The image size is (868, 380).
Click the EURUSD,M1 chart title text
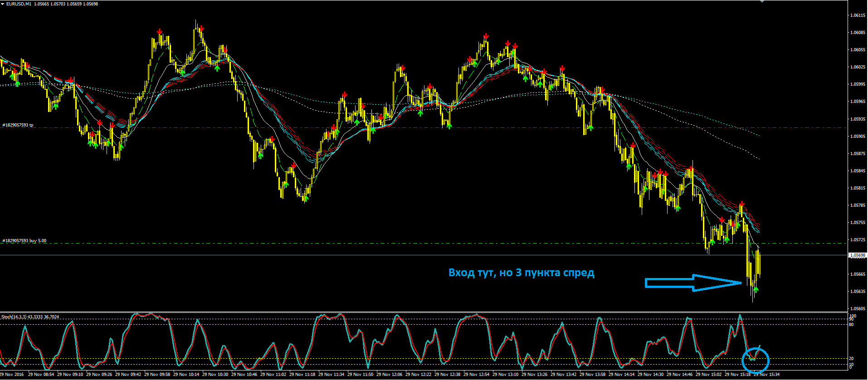(19, 4)
